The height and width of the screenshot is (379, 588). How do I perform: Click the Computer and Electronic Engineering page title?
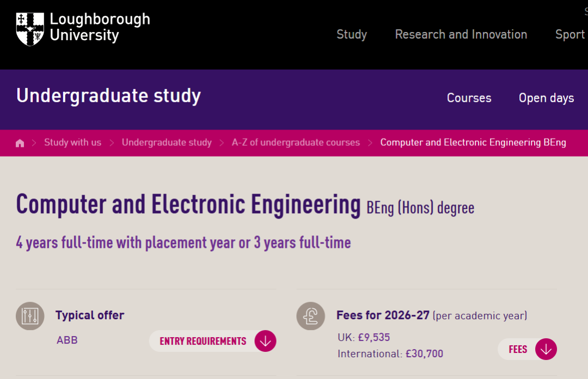click(188, 205)
